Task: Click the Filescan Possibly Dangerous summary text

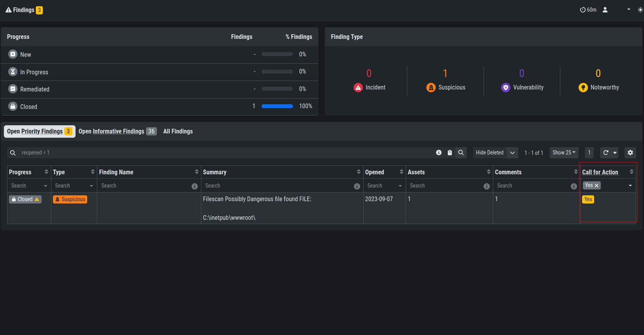Action: click(257, 199)
